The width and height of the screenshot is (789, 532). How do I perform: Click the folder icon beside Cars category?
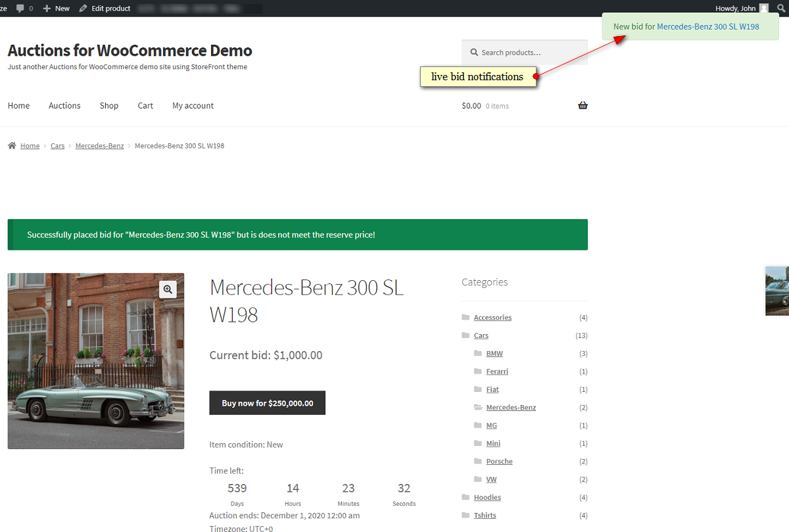tap(466, 335)
